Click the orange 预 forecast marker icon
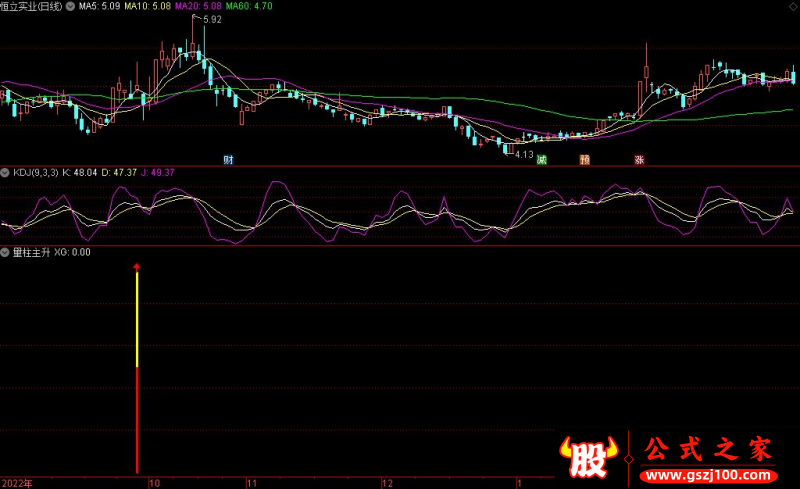Viewport: 800px width, 489px height. pyautogui.click(x=585, y=160)
